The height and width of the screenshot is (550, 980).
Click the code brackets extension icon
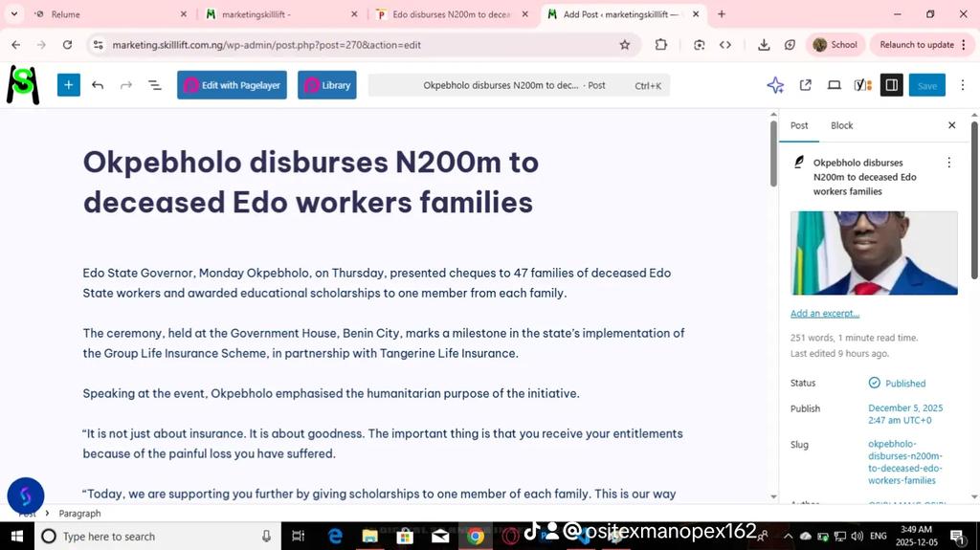coord(725,44)
